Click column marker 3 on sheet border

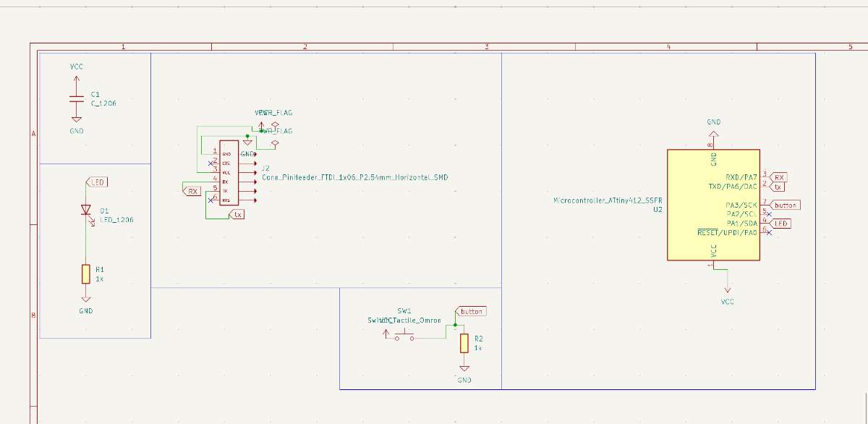486,47
